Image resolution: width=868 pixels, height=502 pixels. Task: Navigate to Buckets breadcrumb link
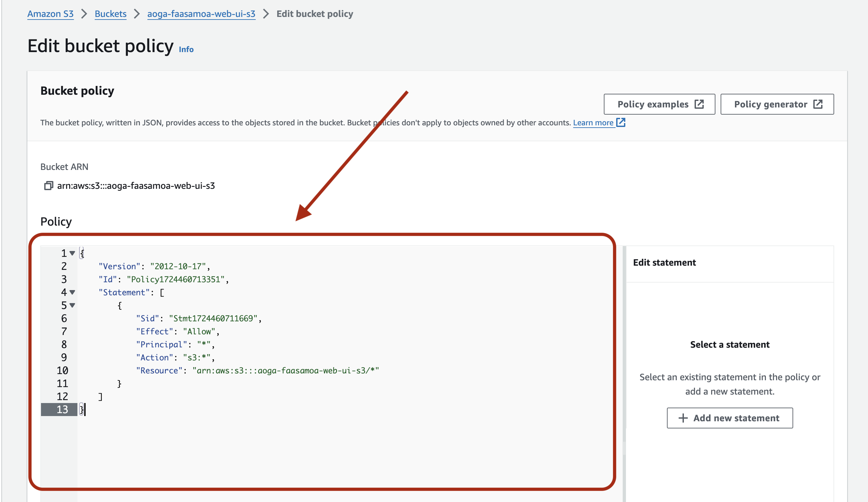click(x=111, y=14)
